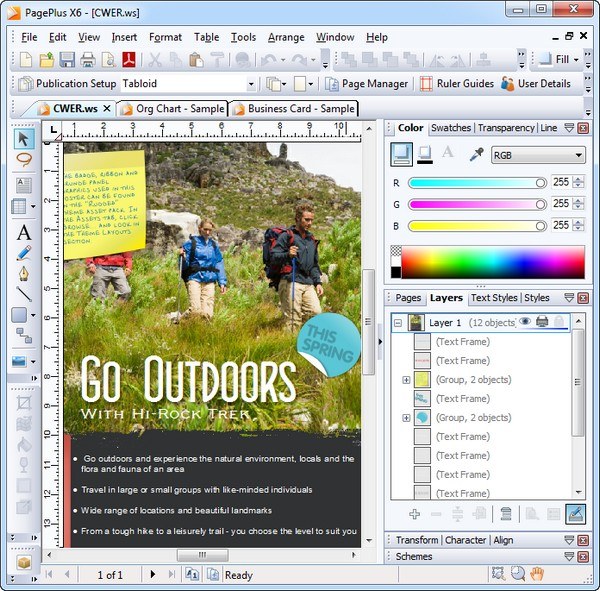Viewport: 600px width, 591px height.
Task: Open the Page Manager
Action: click(366, 84)
